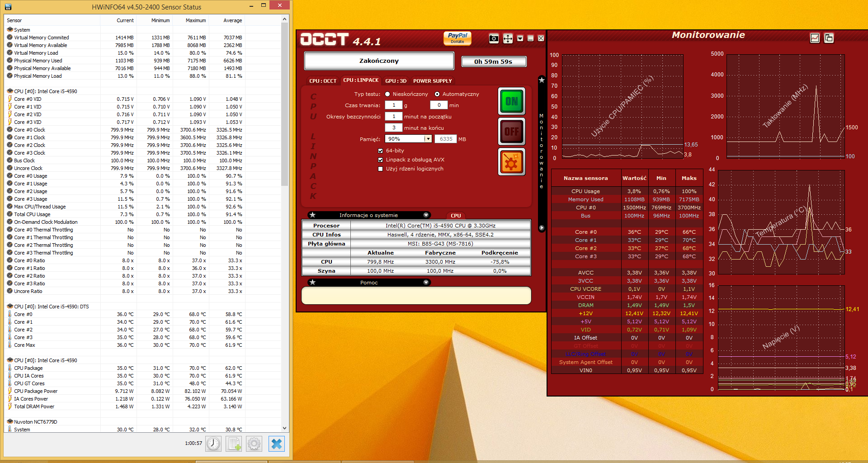The width and height of the screenshot is (868, 463).
Task: Click the star icon beside Pomoc
Action: click(312, 283)
